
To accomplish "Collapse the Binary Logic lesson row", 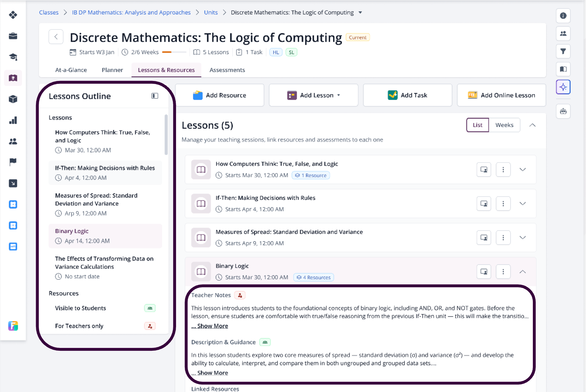I will (x=523, y=272).
